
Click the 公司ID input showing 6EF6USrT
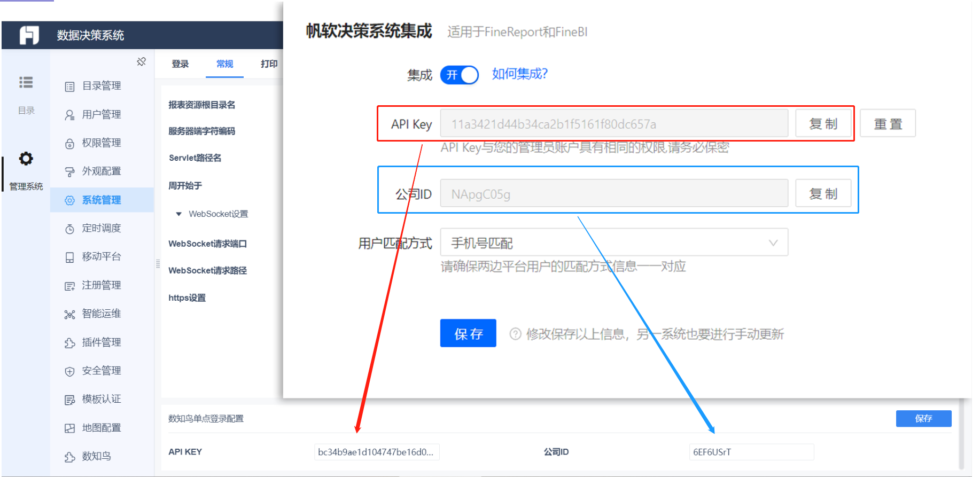(751, 452)
